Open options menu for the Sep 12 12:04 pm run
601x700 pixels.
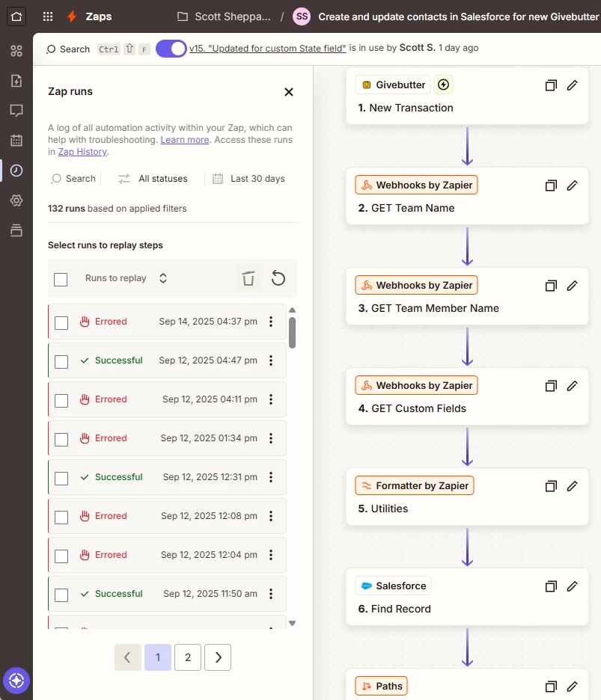pos(271,554)
